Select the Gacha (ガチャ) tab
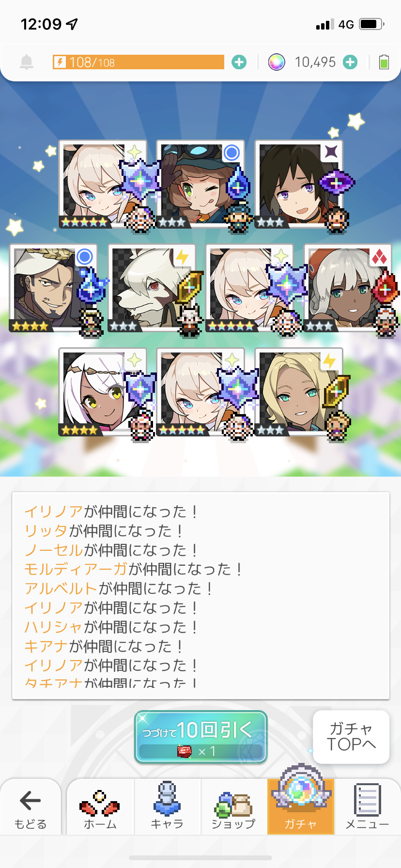 301,806
